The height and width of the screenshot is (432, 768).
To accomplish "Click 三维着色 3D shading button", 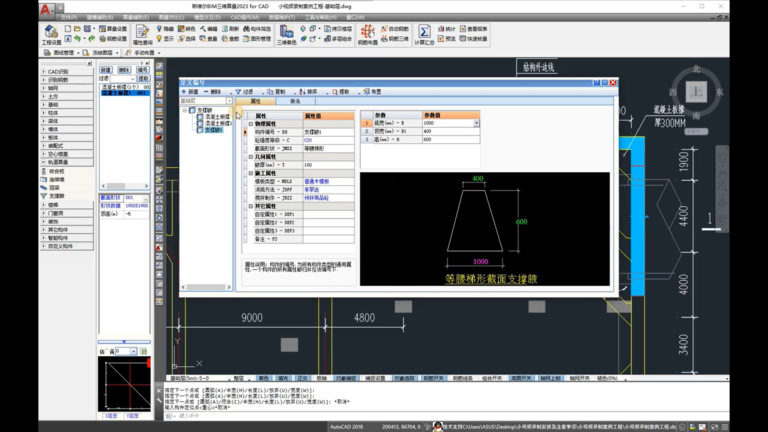I will pyautogui.click(x=287, y=35).
